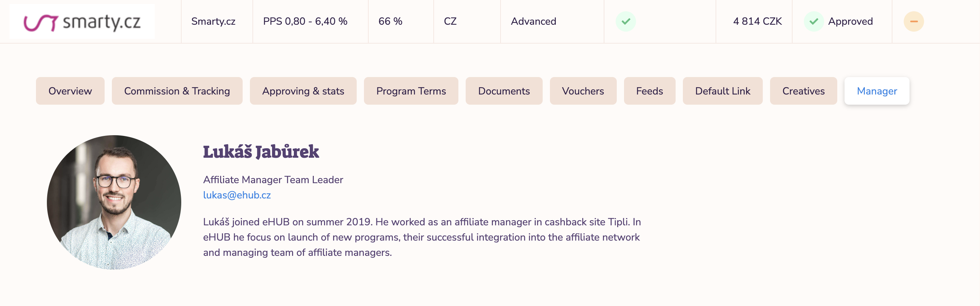
Task: Email lukas@ehub.cz via the link
Action: pyautogui.click(x=236, y=195)
